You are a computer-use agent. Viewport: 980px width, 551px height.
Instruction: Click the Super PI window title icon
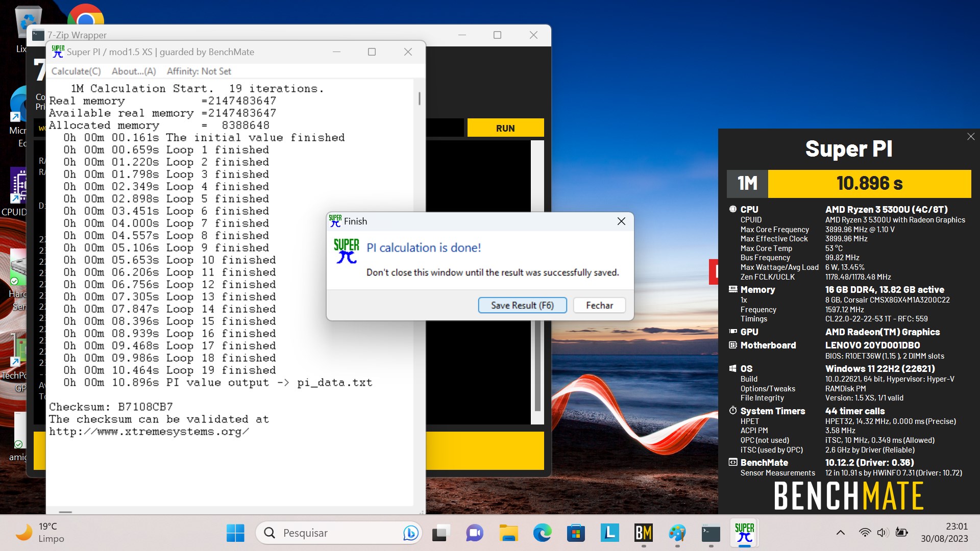coord(58,52)
